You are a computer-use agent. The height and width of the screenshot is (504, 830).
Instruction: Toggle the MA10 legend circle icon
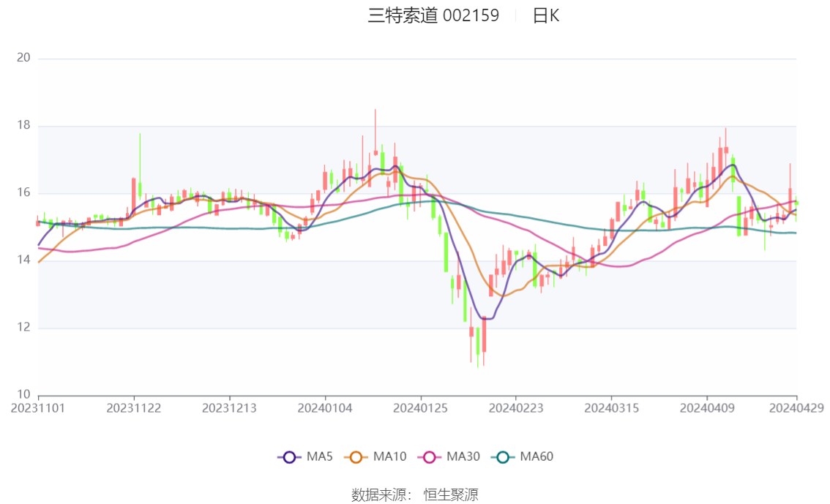pyautogui.click(x=356, y=457)
